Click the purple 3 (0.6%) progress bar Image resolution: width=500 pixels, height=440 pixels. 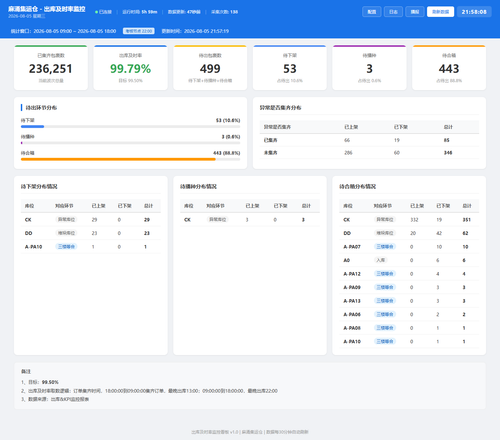tap(22, 143)
